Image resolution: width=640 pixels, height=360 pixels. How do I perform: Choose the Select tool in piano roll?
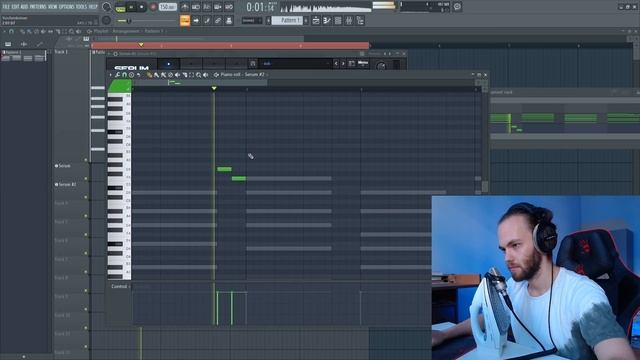[191, 75]
